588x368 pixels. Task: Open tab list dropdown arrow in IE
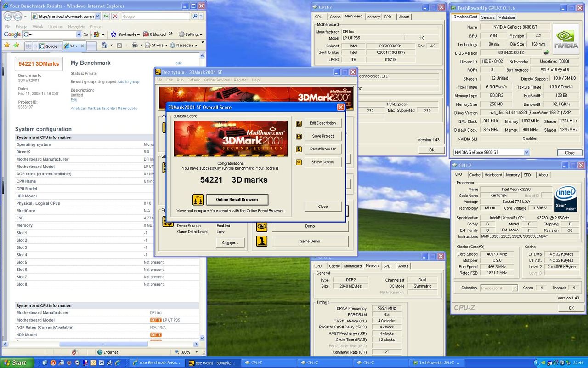point(34,46)
